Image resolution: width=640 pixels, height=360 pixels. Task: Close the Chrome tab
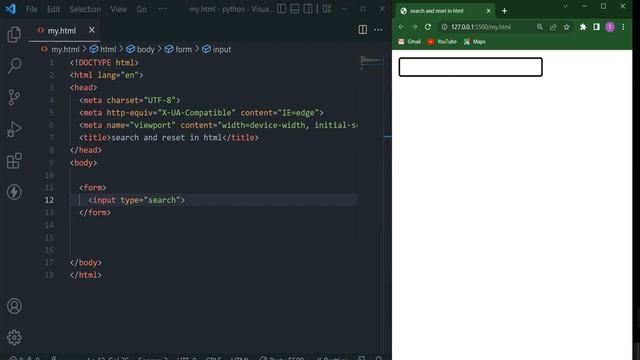pyautogui.click(x=488, y=11)
